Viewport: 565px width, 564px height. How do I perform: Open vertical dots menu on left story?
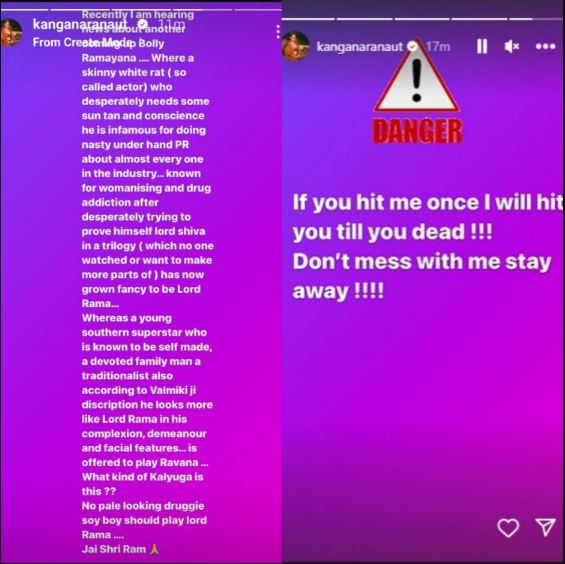(x=278, y=32)
